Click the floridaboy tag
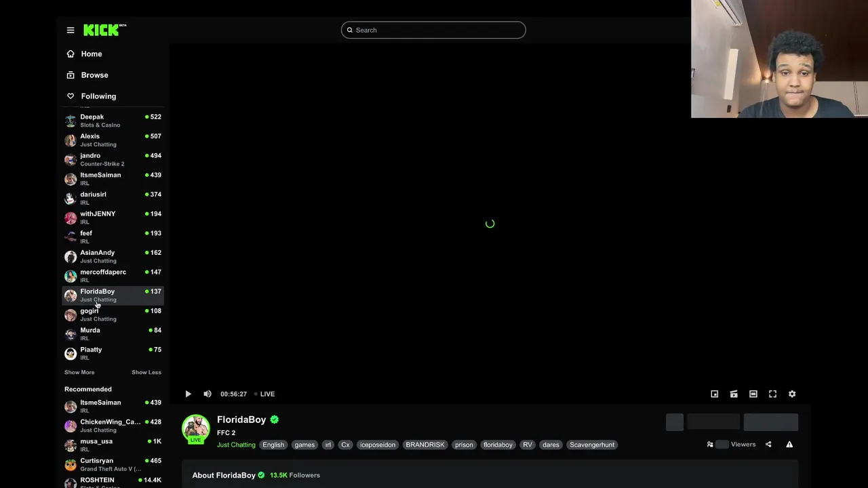 point(498,445)
